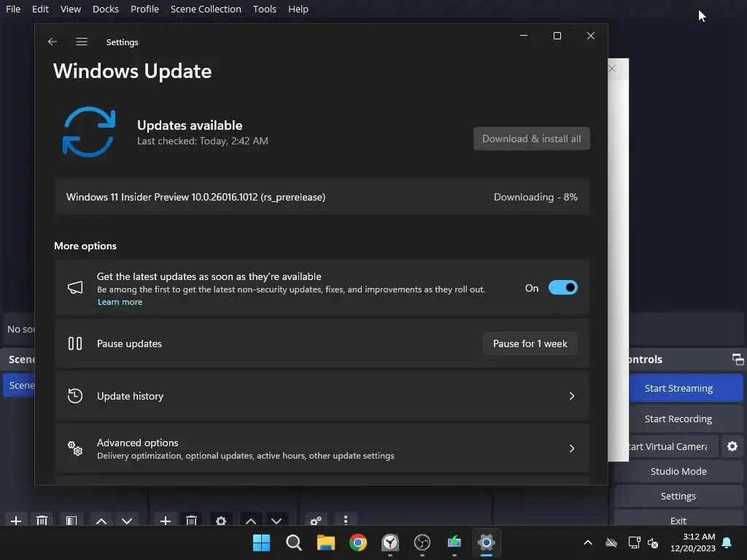Image resolution: width=747 pixels, height=560 pixels.
Task: Click the Windows Start button
Action: point(262,542)
